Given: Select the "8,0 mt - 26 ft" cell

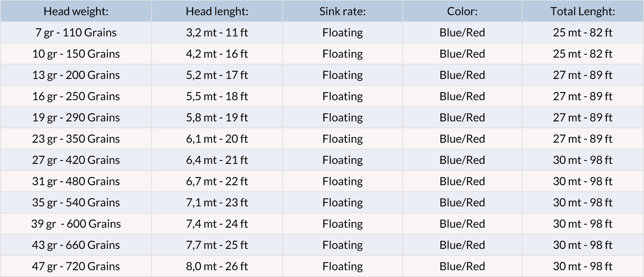Looking at the screenshot, I should [217, 266].
